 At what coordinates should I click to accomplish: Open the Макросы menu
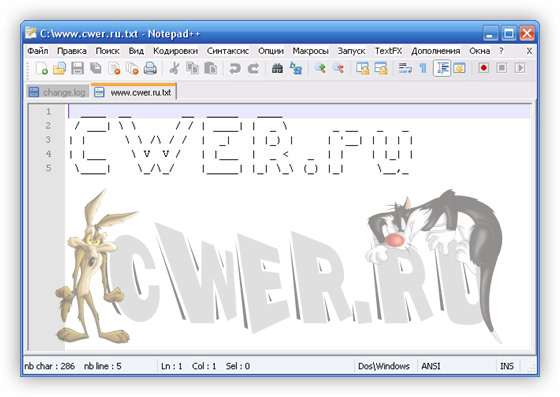[x=310, y=51]
